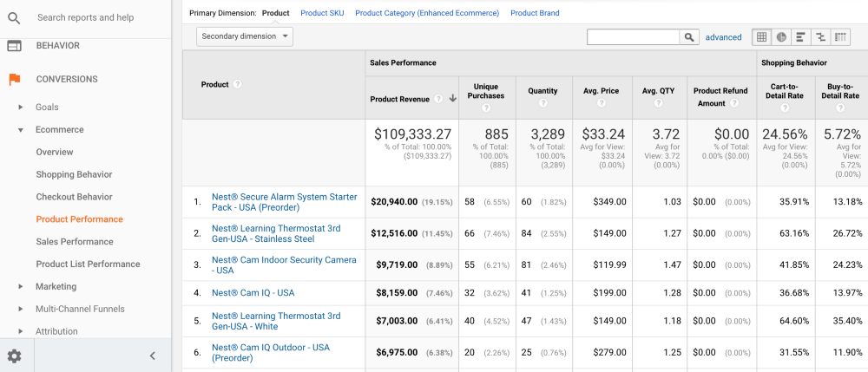Open the Secondary dimension dropdown
The image size is (868, 372).
(245, 36)
